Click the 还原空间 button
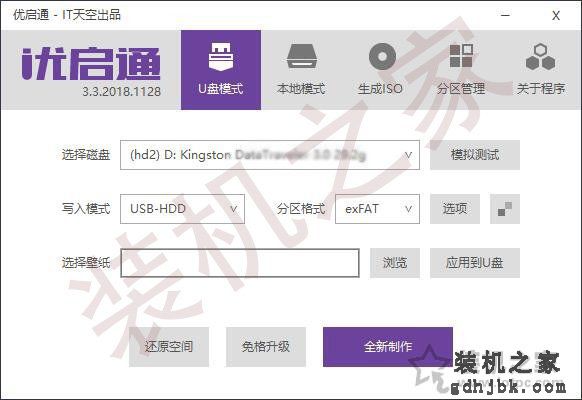The width and height of the screenshot is (582, 400). click(169, 347)
